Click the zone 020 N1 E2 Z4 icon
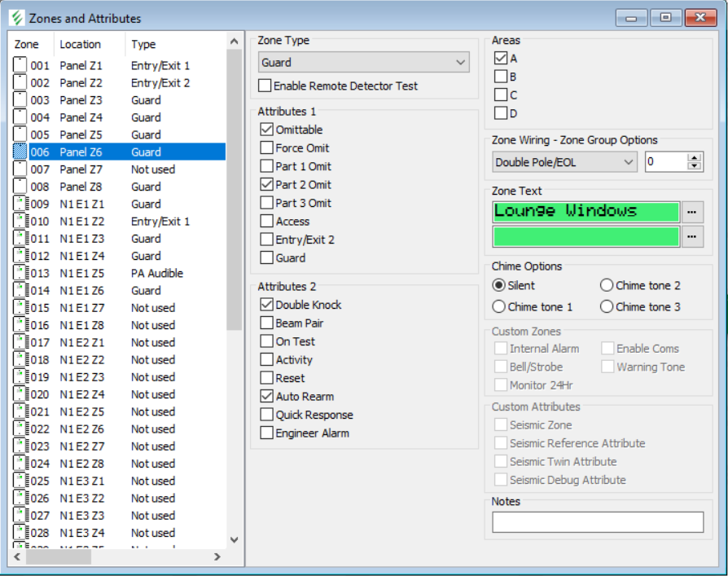This screenshot has height=576, width=728. pos(20,394)
